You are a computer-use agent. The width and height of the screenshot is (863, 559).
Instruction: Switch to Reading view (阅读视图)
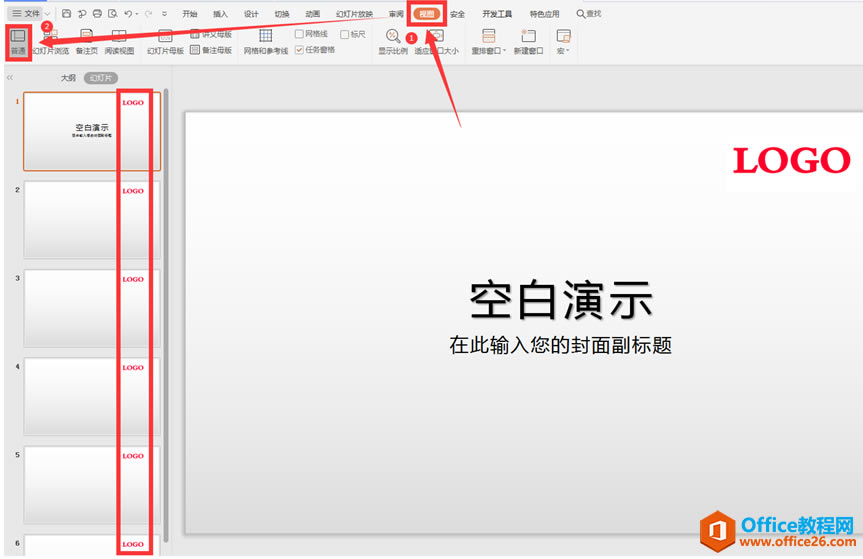click(119, 42)
